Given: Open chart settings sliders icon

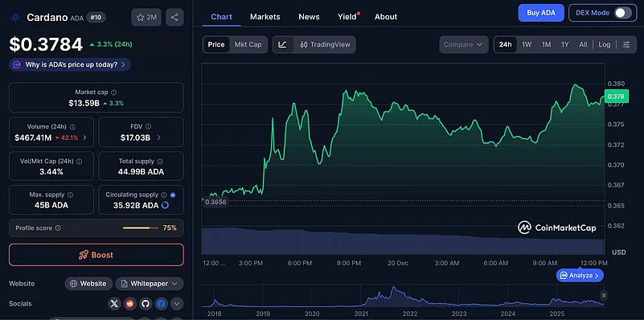Looking at the screenshot, I should (x=626, y=44).
